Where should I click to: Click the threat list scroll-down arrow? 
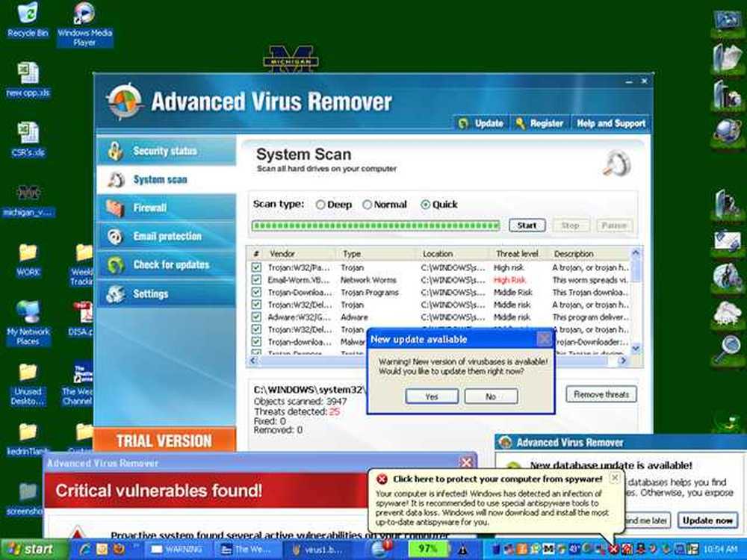point(636,349)
